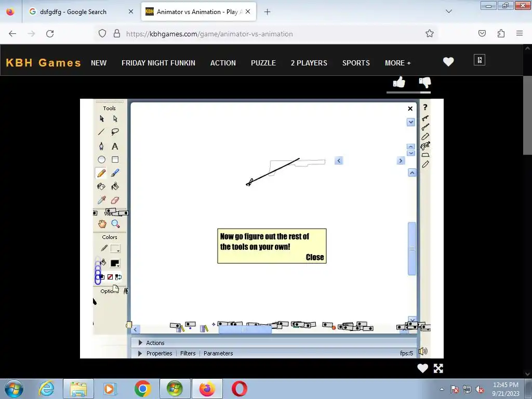Select the Line tool
532x399 pixels.
101,132
